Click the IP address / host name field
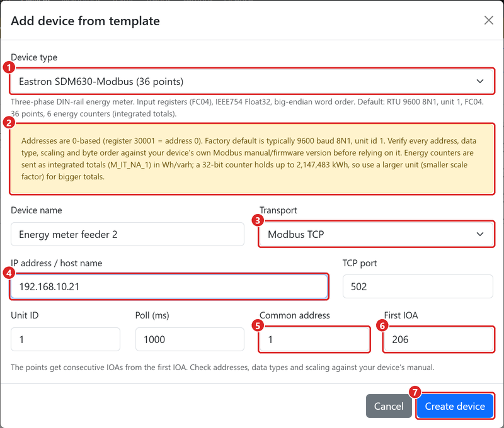Image resolution: width=504 pixels, height=428 pixels. [169, 286]
